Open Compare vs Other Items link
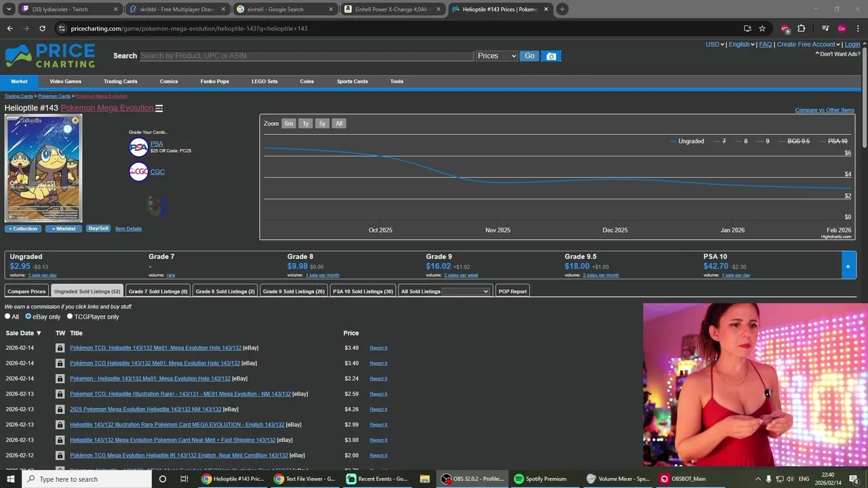Screen dimensions: 868x488 (x=825, y=110)
